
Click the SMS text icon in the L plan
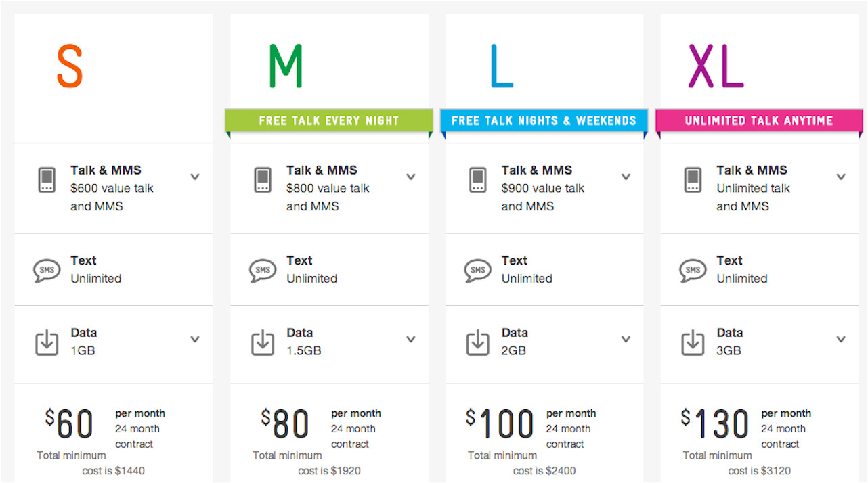(477, 269)
